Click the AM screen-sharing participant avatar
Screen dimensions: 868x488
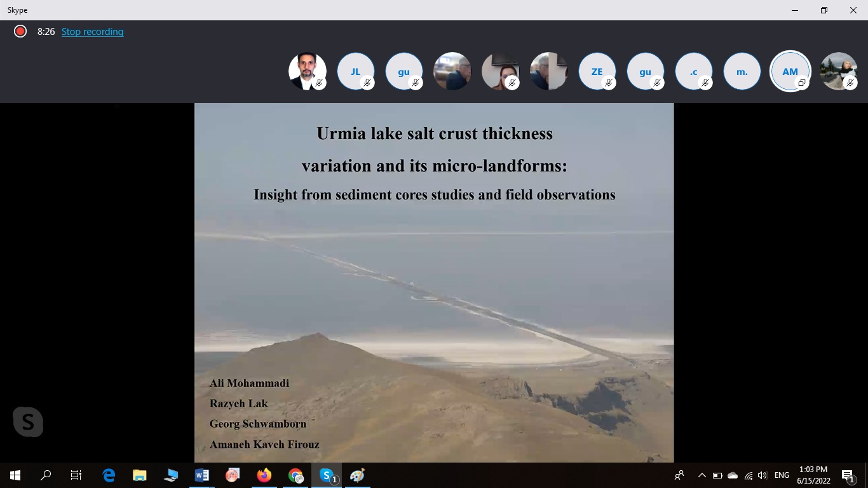[790, 71]
